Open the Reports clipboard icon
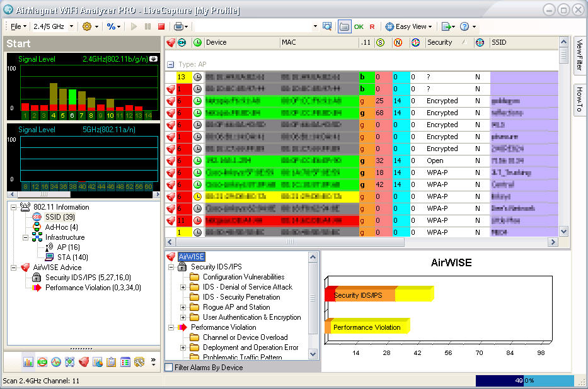Image resolution: width=588 pixels, height=389 pixels. point(112,362)
